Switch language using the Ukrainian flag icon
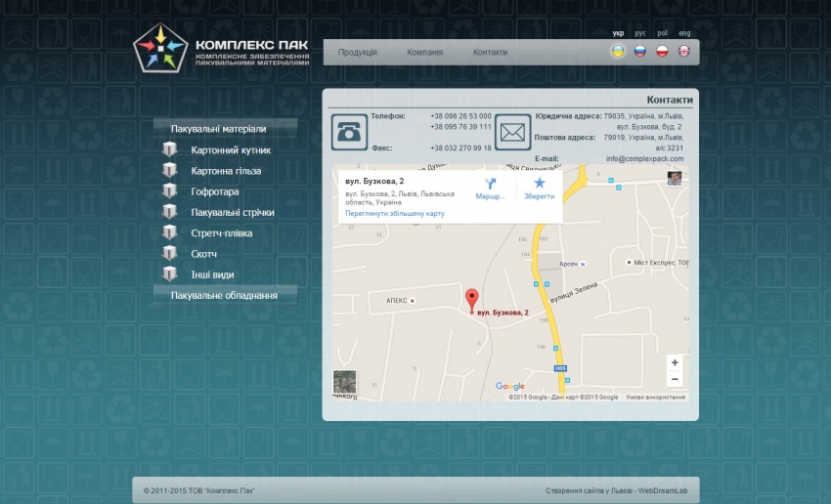This screenshot has width=831, height=504. click(x=618, y=51)
